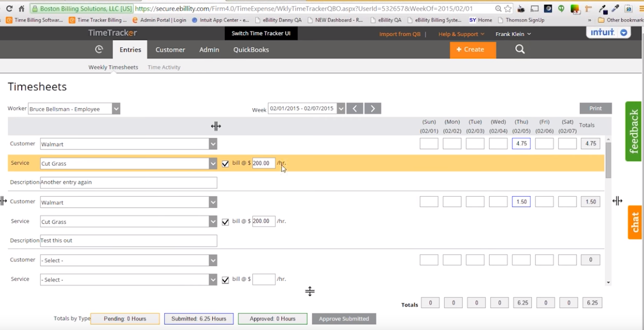644x330 pixels.
Task: Click Approve Submitted button
Action: point(344,319)
